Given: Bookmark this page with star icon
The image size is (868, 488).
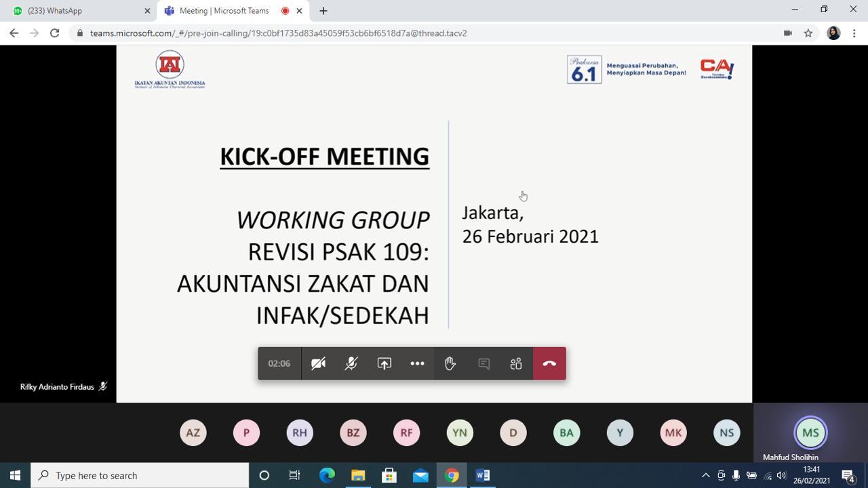Looking at the screenshot, I should (808, 33).
